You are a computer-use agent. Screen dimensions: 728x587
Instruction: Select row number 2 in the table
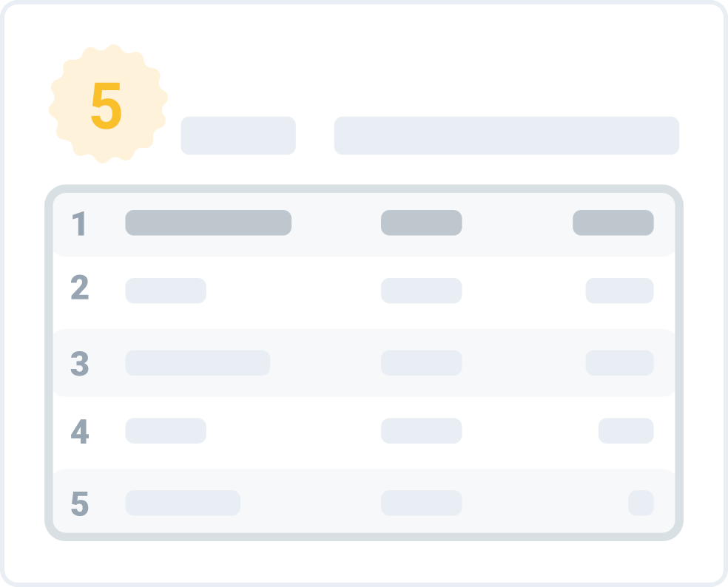click(x=79, y=288)
